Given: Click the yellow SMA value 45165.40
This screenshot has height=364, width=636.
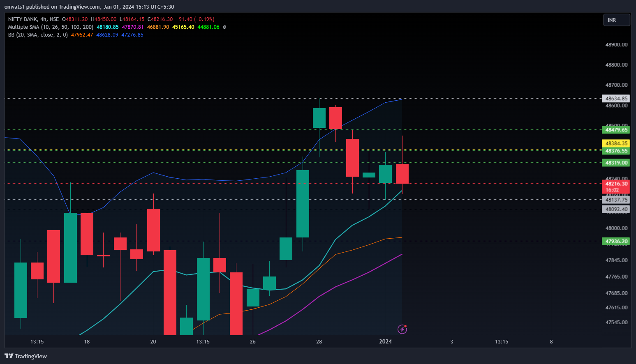Looking at the screenshot, I should click(183, 27).
